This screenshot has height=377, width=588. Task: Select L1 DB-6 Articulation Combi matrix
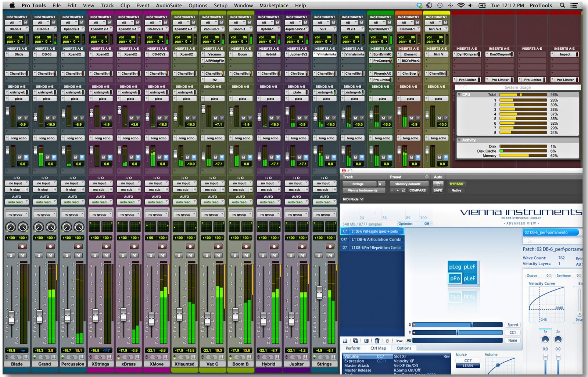(376, 239)
